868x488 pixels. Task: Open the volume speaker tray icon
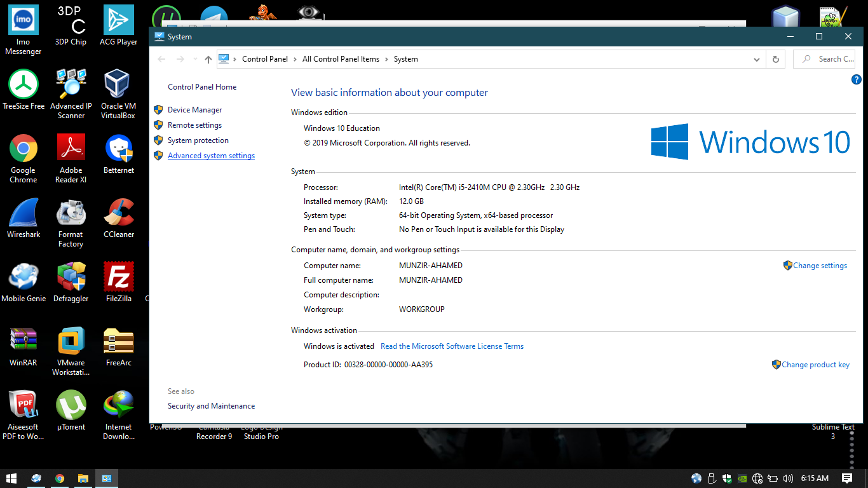click(x=788, y=478)
